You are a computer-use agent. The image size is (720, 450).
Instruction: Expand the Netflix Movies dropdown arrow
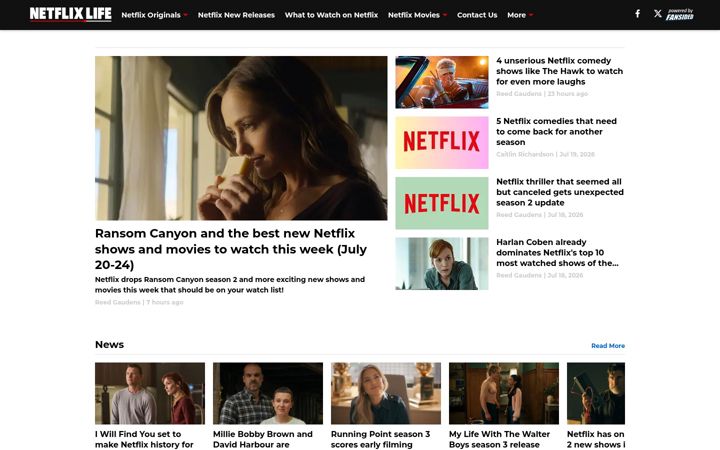coord(444,15)
